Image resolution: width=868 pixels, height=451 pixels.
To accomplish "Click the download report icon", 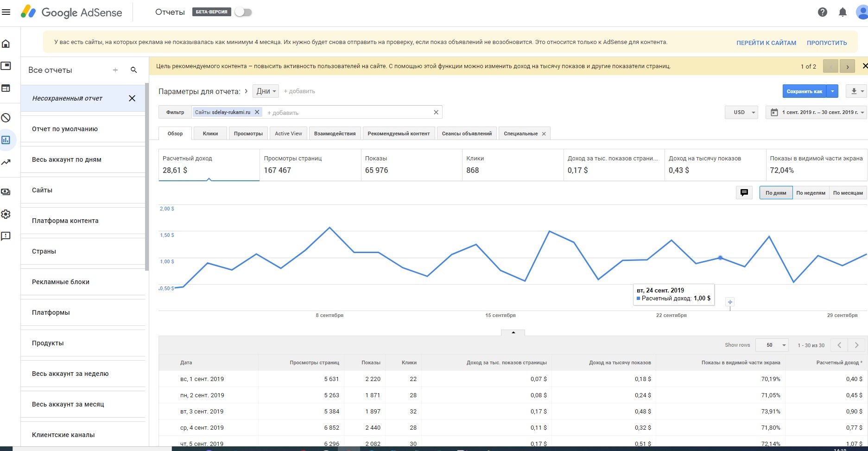I will click(854, 91).
